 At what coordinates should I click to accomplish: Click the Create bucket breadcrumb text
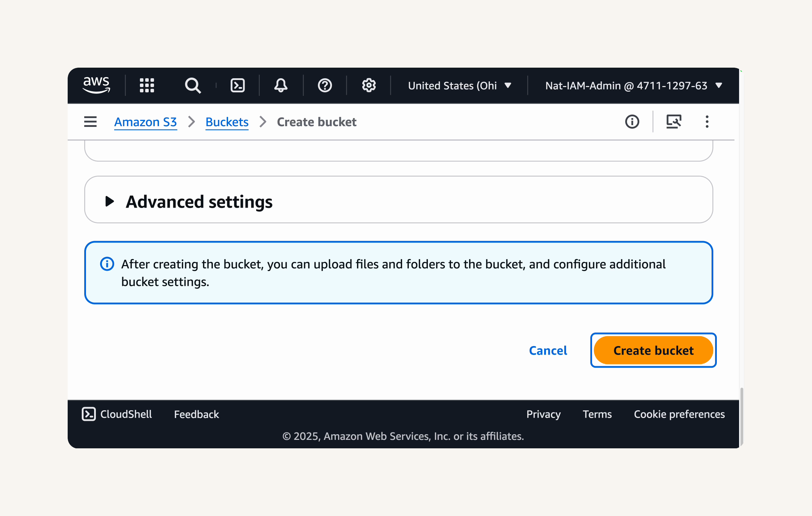point(316,122)
